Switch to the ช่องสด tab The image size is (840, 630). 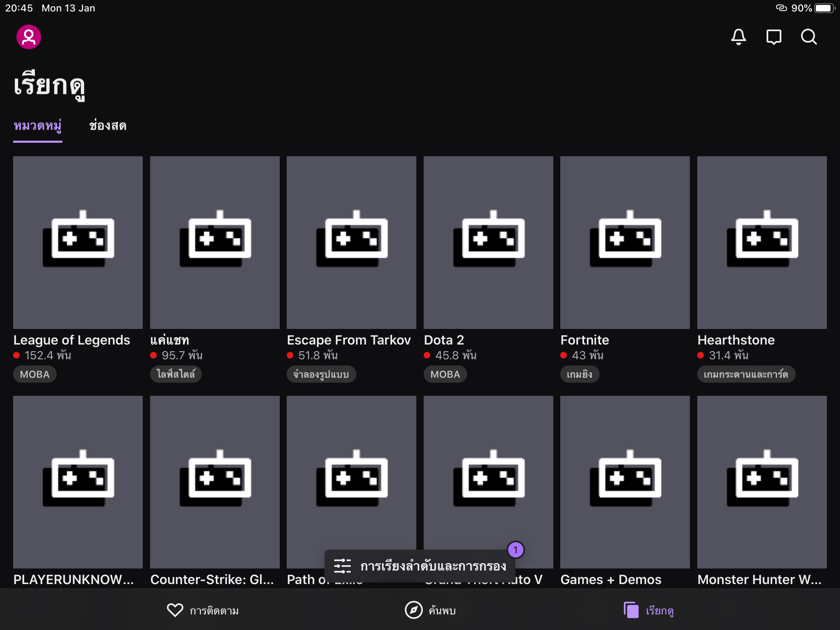coord(107,126)
